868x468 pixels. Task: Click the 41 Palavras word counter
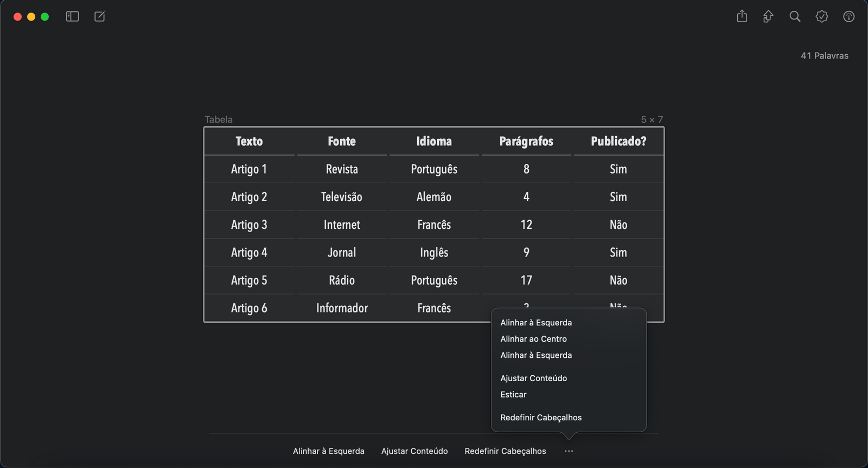coord(824,56)
